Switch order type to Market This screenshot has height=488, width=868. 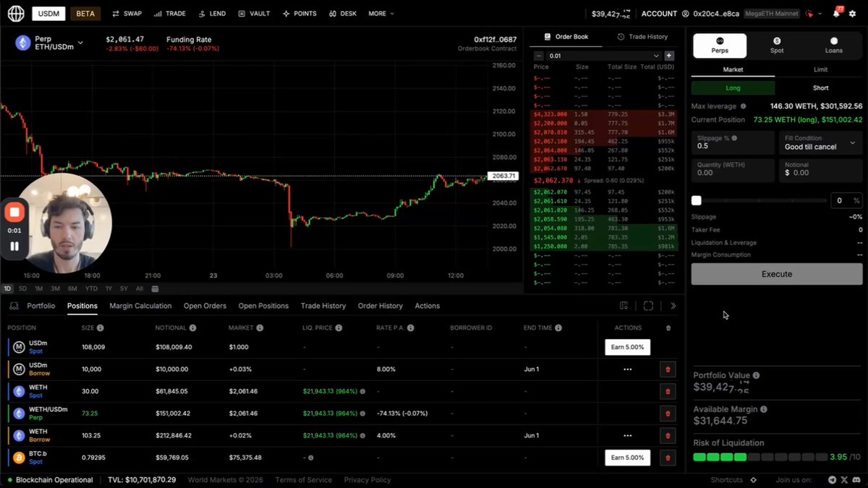[733, 69]
